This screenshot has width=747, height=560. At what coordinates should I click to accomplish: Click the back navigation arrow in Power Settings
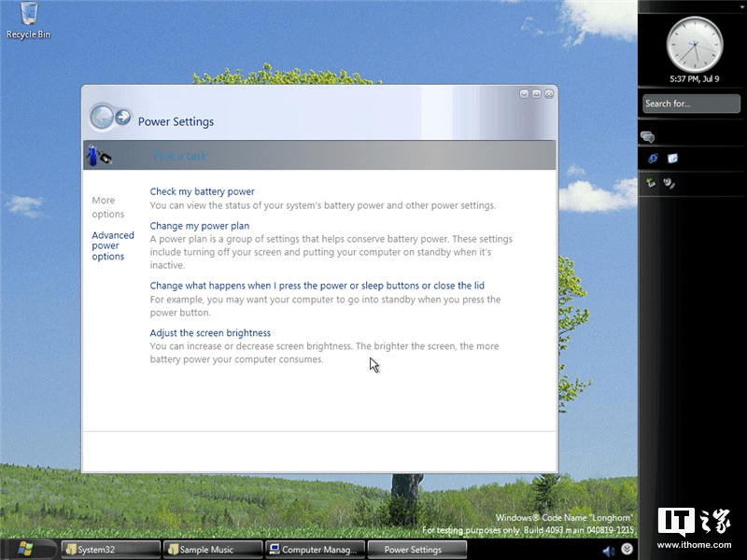[x=102, y=116]
